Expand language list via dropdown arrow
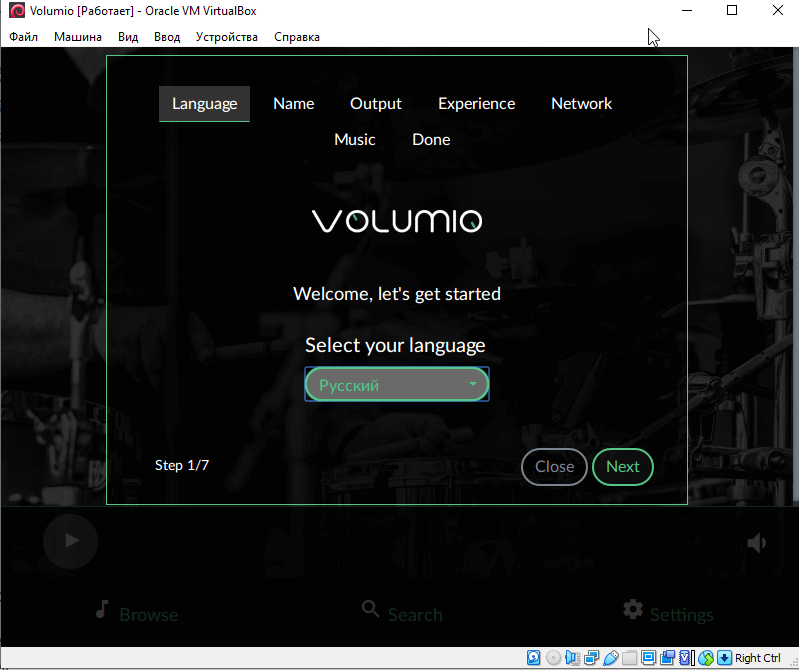The width and height of the screenshot is (799, 670). pos(472,384)
